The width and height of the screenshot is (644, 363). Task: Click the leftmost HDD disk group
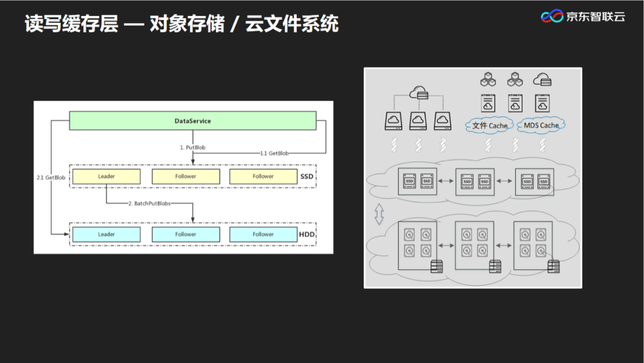point(417,245)
